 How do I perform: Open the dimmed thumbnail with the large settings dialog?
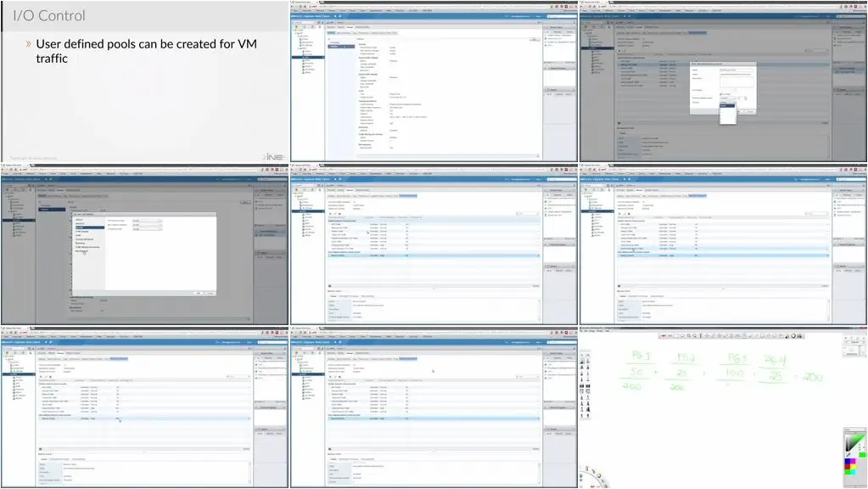coord(144,244)
